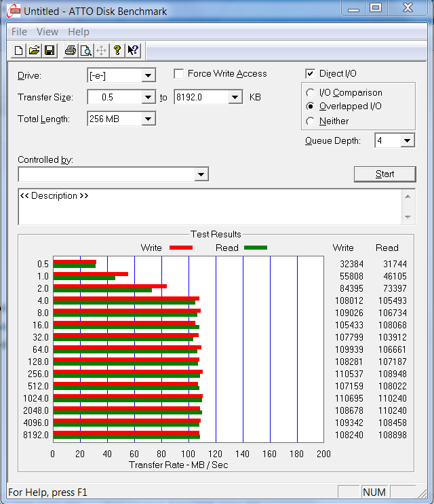Open the File menu
Image resolution: width=434 pixels, height=504 pixels.
[19, 32]
